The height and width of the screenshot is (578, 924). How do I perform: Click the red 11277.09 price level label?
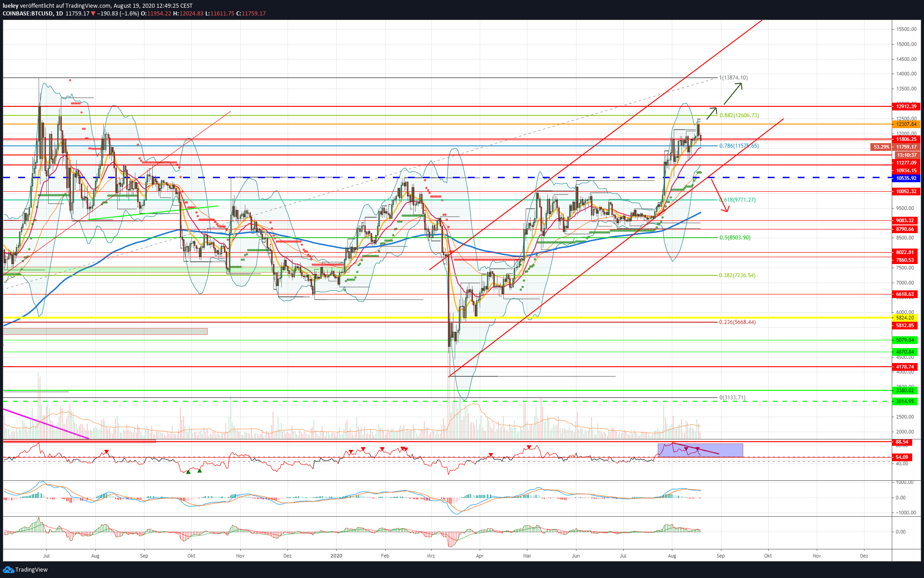point(906,163)
